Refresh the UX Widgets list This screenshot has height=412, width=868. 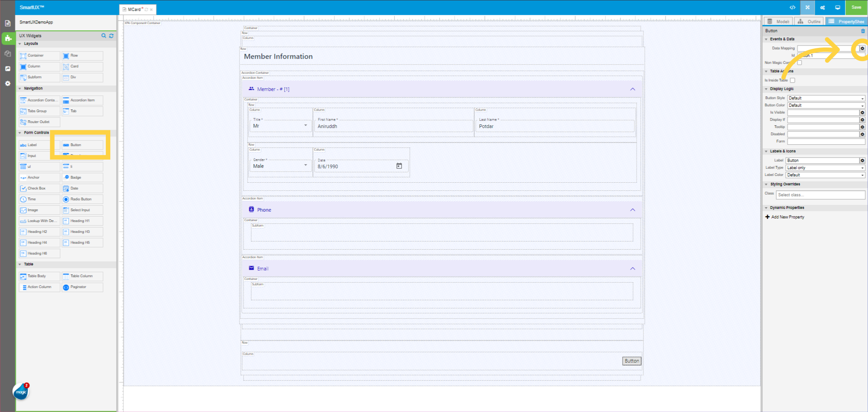pos(111,36)
